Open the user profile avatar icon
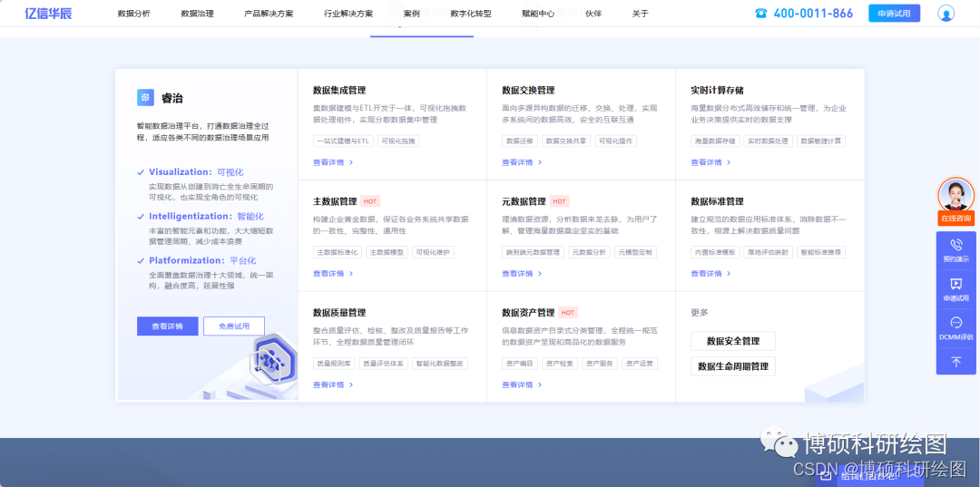Screen dimensions: 980x487 [946, 13]
